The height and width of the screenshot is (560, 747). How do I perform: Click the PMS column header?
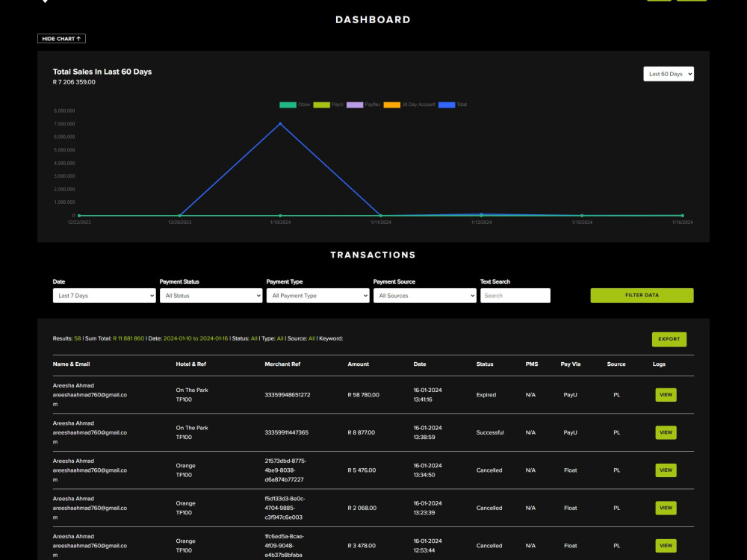[x=532, y=364]
